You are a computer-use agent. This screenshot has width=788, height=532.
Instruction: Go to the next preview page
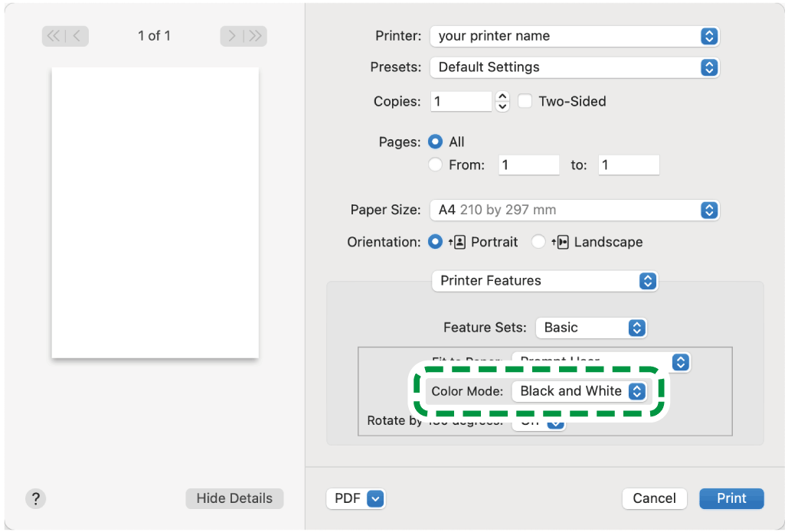click(x=232, y=36)
